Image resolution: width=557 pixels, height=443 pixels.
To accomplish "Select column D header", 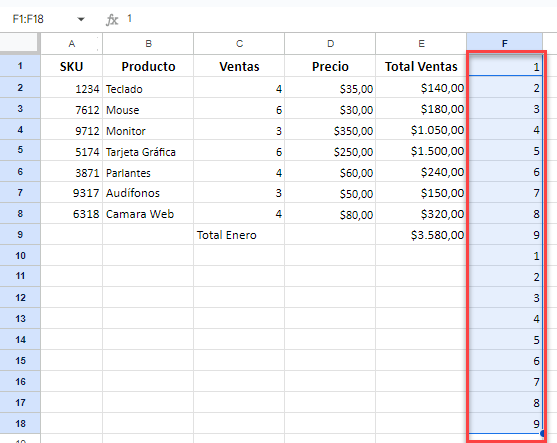I will (330, 44).
